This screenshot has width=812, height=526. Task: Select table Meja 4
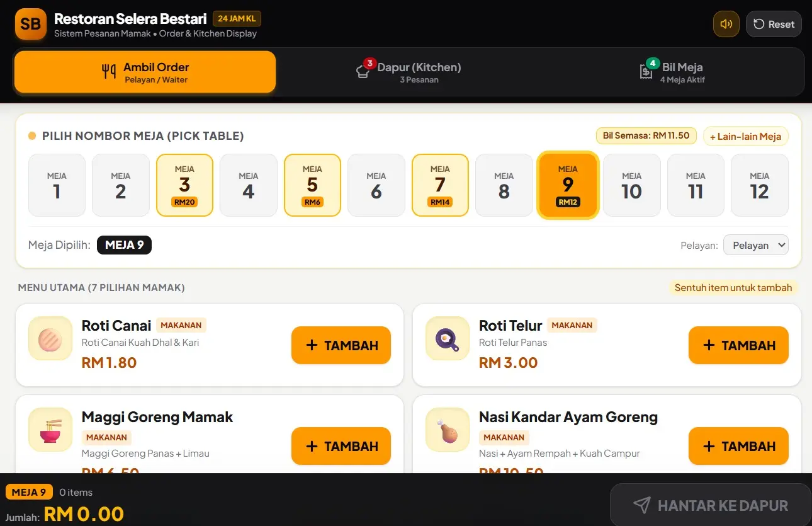pyautogui.click(x=249, y=185)
